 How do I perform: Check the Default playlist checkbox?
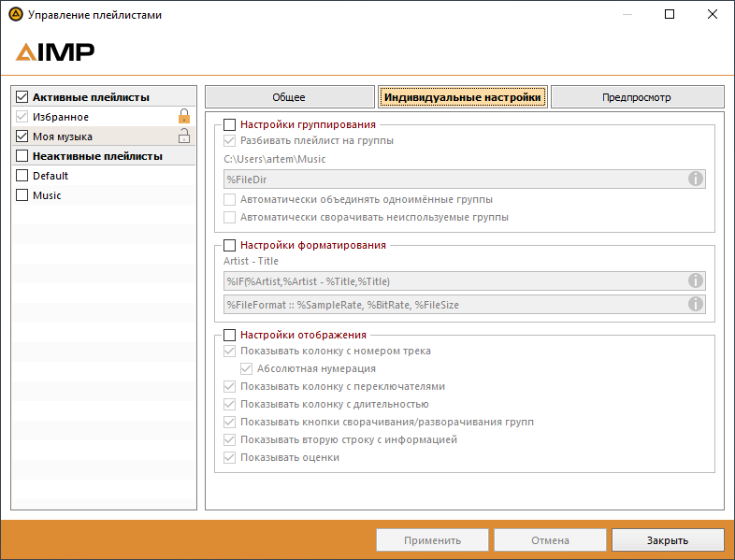coord(22,176)
